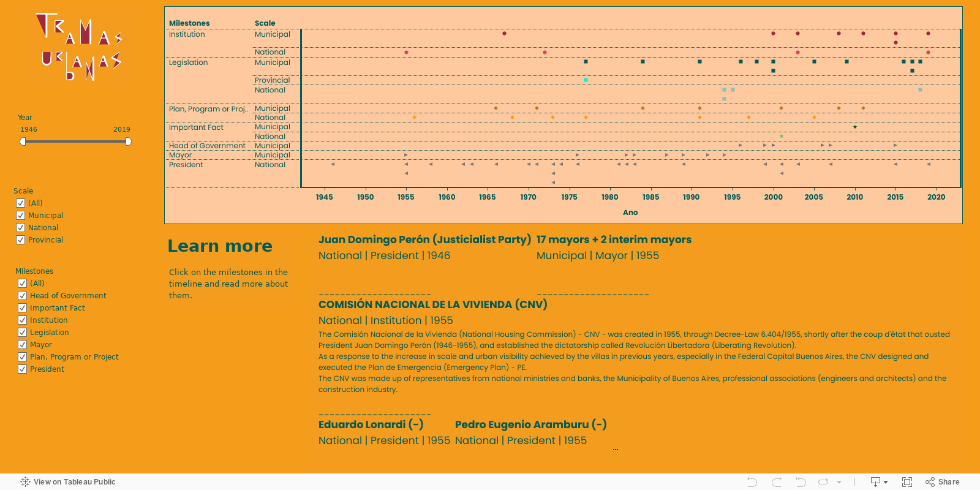Click the Year slider right handle at 2019
This screenshot has height=490, width=980.
tap(129, 141)
